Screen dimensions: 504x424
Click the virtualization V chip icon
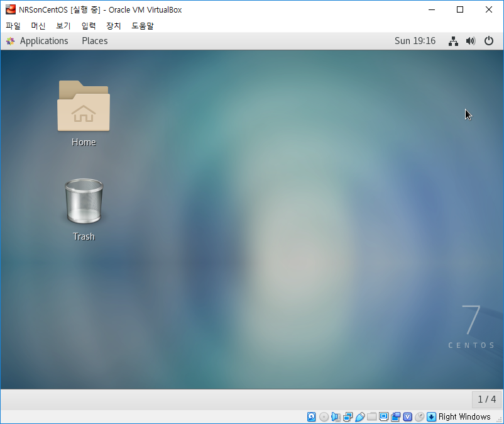408,417
